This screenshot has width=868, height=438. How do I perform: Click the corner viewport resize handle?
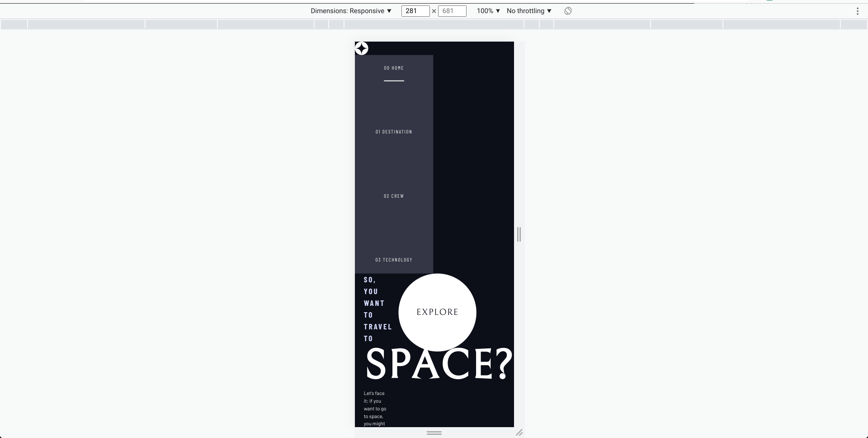point(519,433)
